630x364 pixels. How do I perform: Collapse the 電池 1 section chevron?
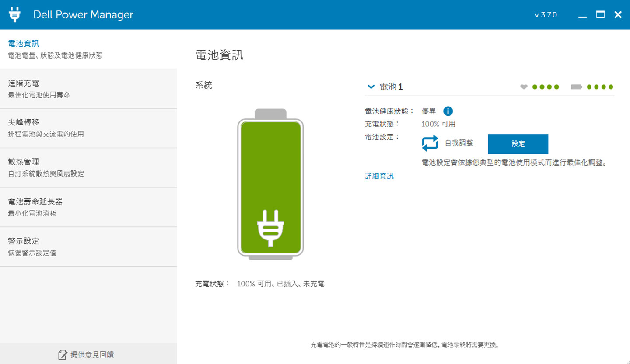(370, 87)
